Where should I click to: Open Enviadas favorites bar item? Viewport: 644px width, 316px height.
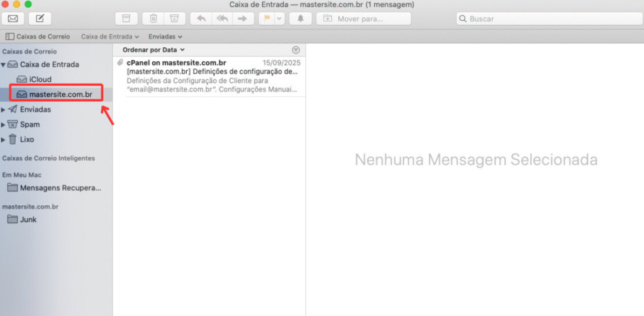pyautogui.click(x=165, y=37)
